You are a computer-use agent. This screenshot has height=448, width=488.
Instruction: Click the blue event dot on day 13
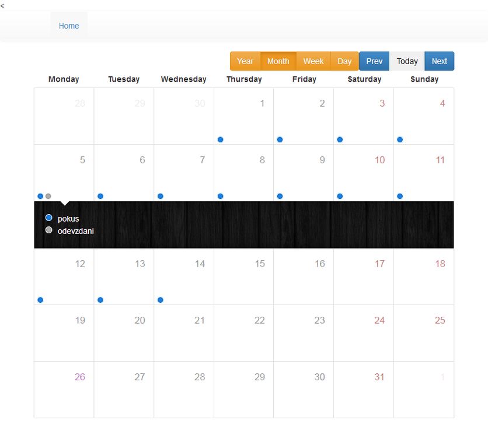[100, 300]
